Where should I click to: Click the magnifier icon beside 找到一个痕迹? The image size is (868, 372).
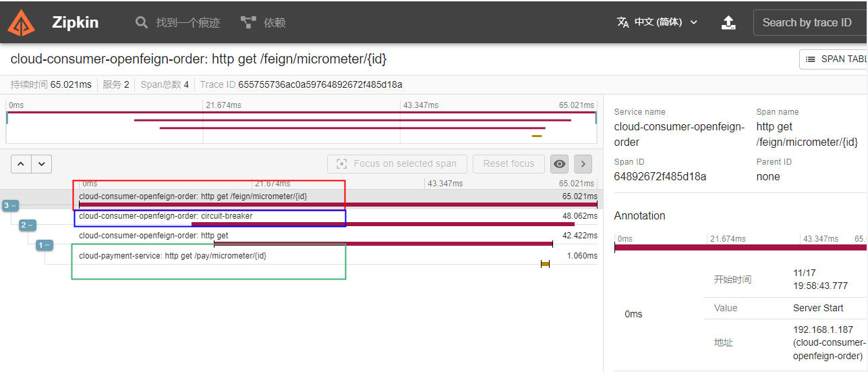142,22
